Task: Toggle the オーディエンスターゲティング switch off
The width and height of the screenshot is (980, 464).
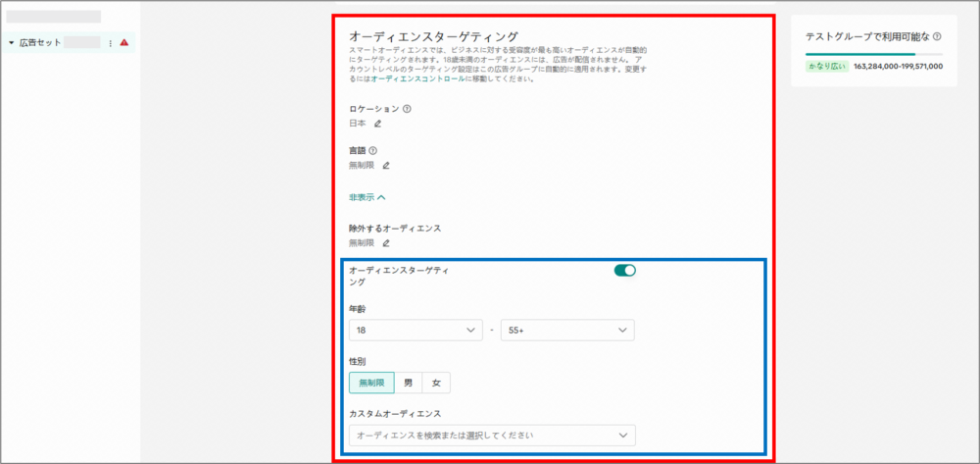Action: 624,271
